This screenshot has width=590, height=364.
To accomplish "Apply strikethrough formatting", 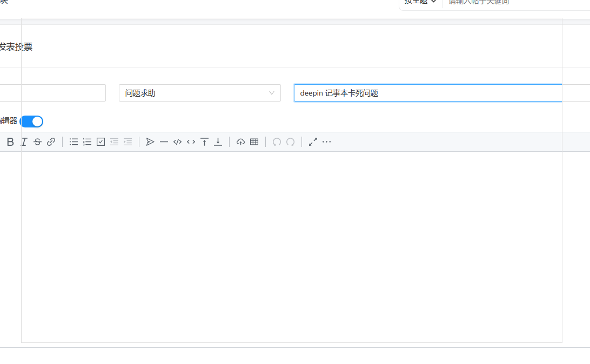I will point(37,141).
